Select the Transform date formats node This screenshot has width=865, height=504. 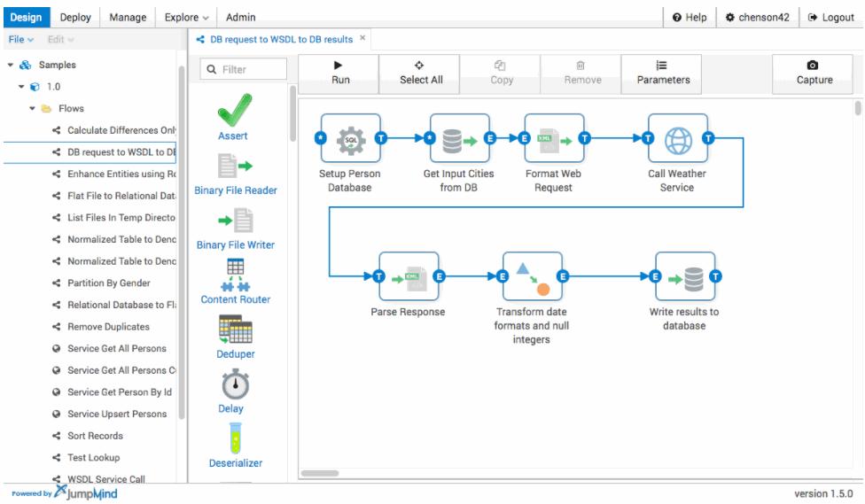[533, 276]
